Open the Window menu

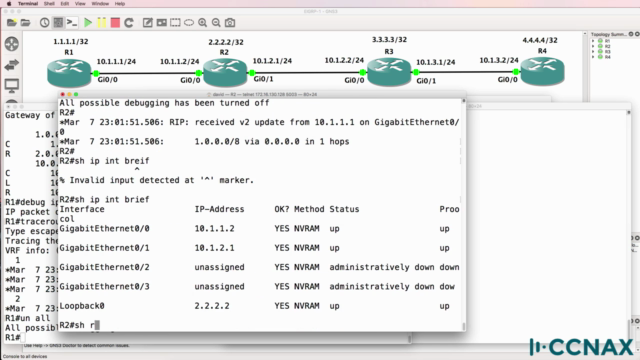100,4
